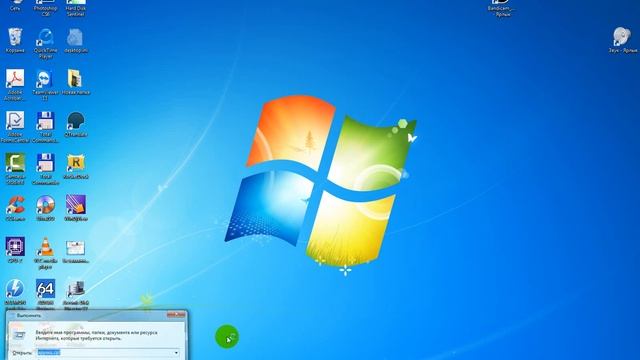Launch the TeamViewer 11 shortcut
Viewport: 640px width, 360px height.
[45, 84]
